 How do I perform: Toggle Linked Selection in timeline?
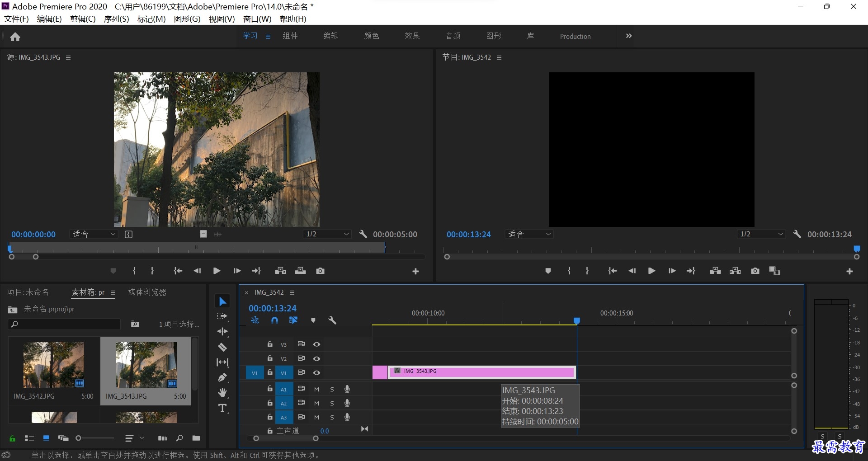pos(293,320)
